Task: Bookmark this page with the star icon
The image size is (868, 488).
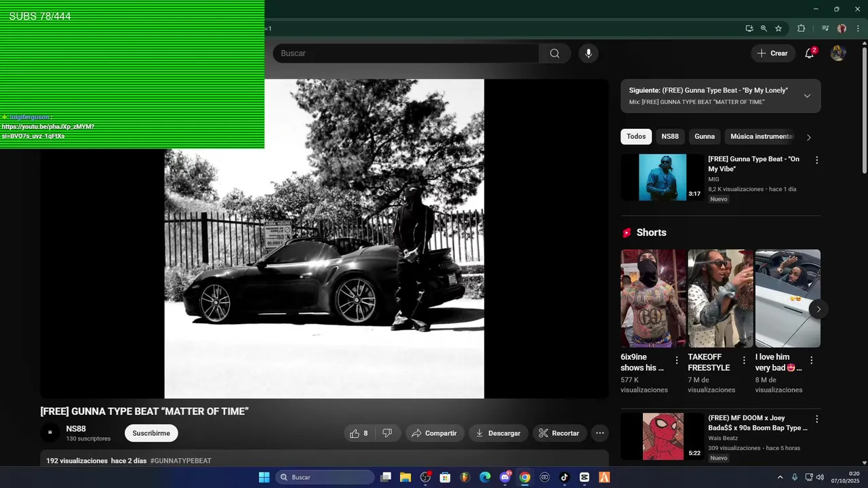Action: coord(778,28)
